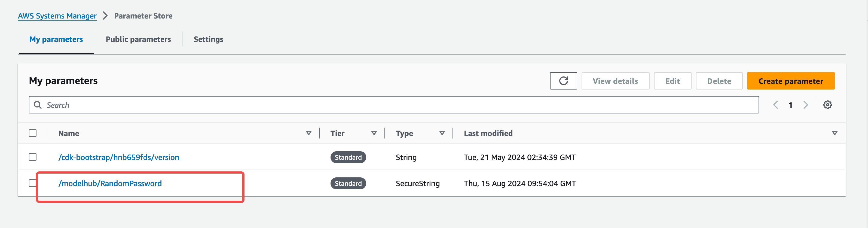Viewport: 868px width, 228px height.
Task: Focus the parameter Search field
Action: tap(393, 105)
